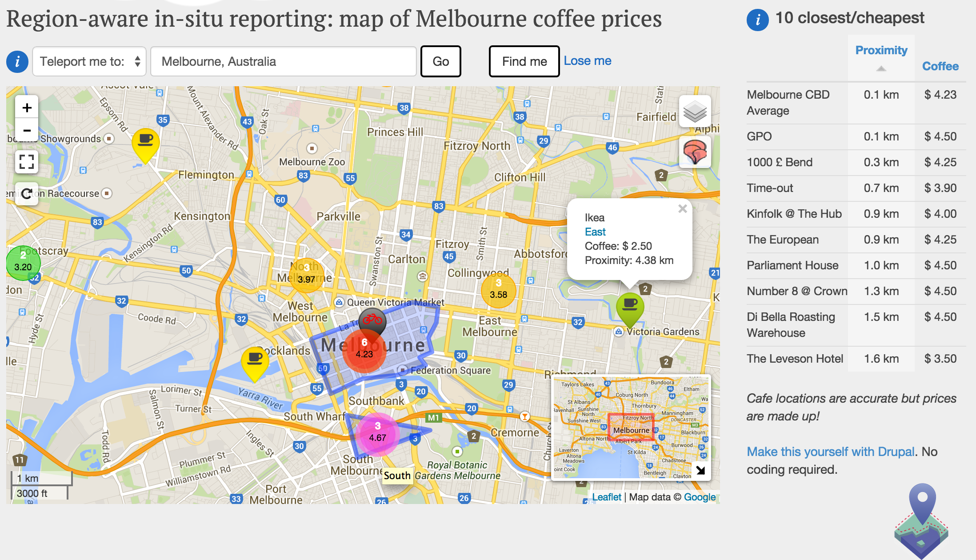The width and height of the screenshot is (976, 560).
Task: Click the Find me button
Action: pyautogui.click(x=524, y=61)
